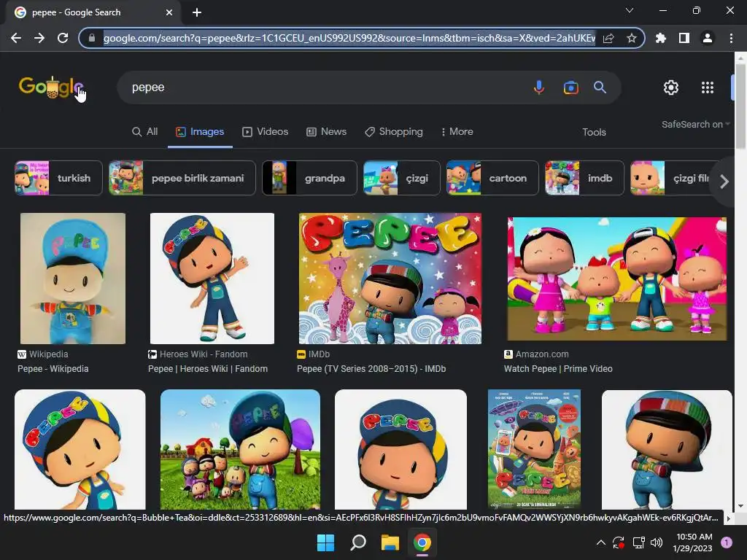Start voice search with microphone icon
Image resolution: width=747 pixels, height=560 pixels.
click(539, 87)
